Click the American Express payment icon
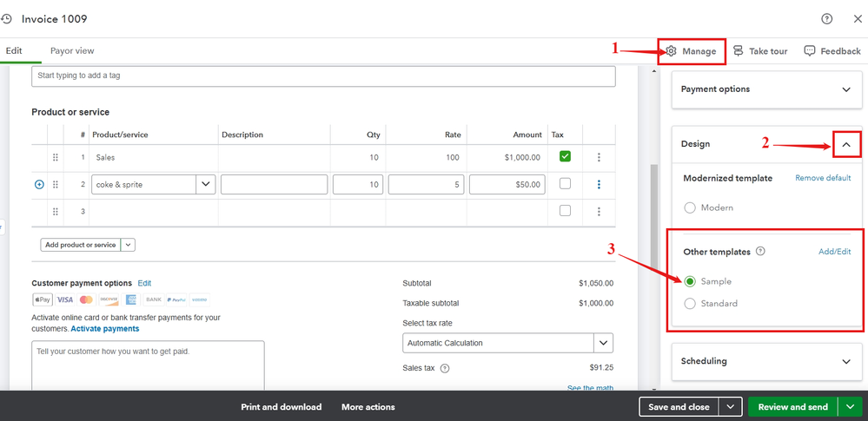Viewport: 868px width, 421px height. [x=131, y=299]
